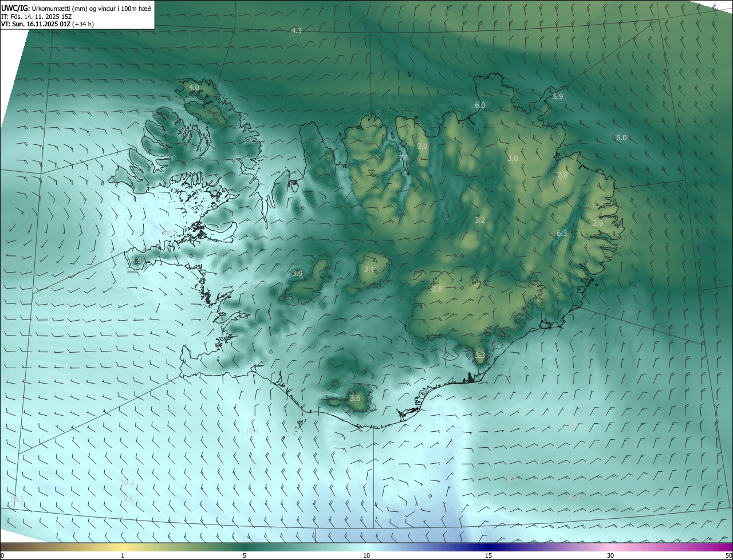This screenshot has width=733, height=560.
Task: Click the 3.1 value label
Action: 369,269
